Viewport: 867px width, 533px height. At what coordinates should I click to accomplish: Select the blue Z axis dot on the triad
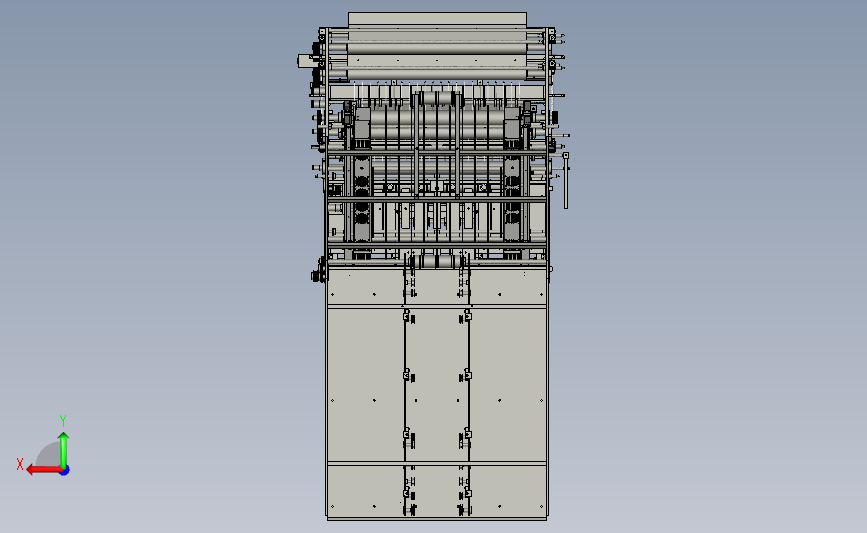click(x=65, y=471)
